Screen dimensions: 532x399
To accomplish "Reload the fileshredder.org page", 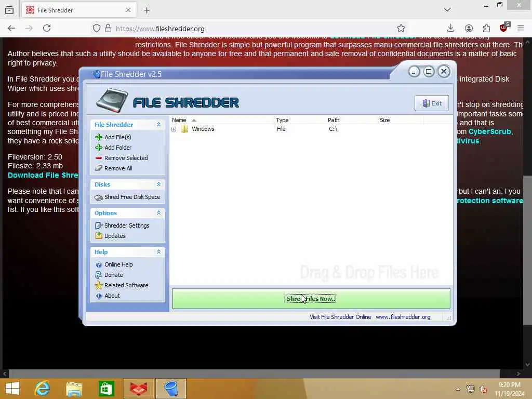I will [x=47, y=28].
